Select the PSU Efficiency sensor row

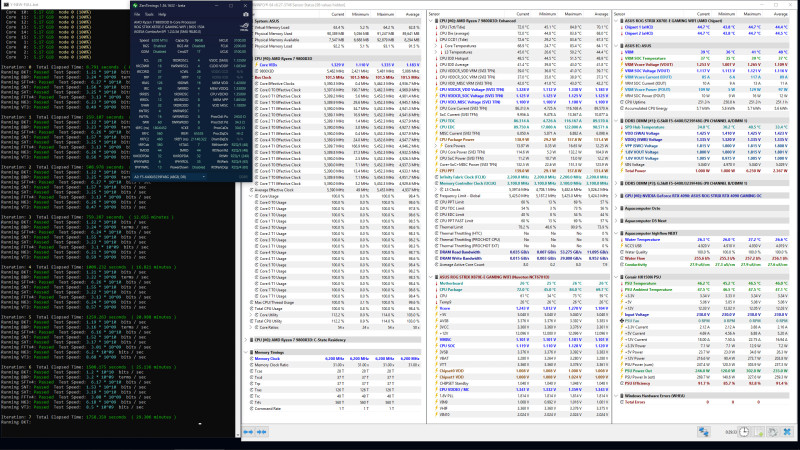[x=703, y=383]
